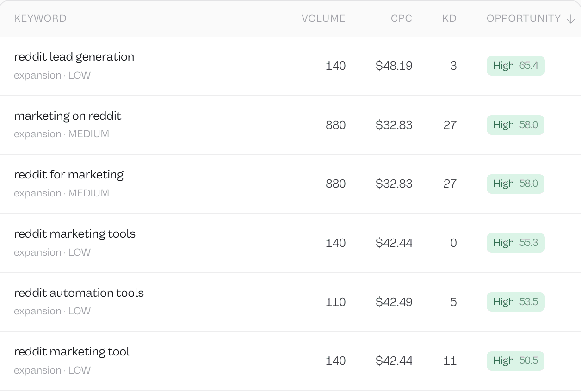Click KD value 3

(x=453, y=66)
